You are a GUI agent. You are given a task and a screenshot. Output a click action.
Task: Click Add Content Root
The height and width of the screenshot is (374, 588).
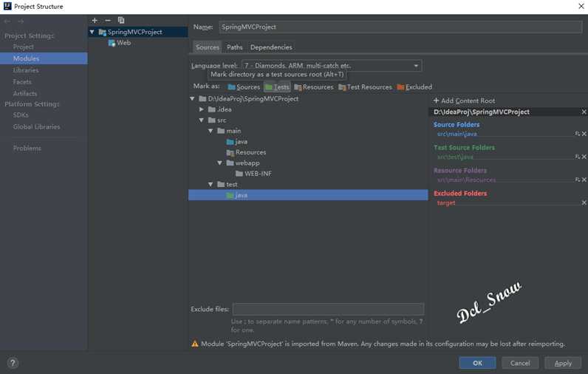tap(464, 101)
